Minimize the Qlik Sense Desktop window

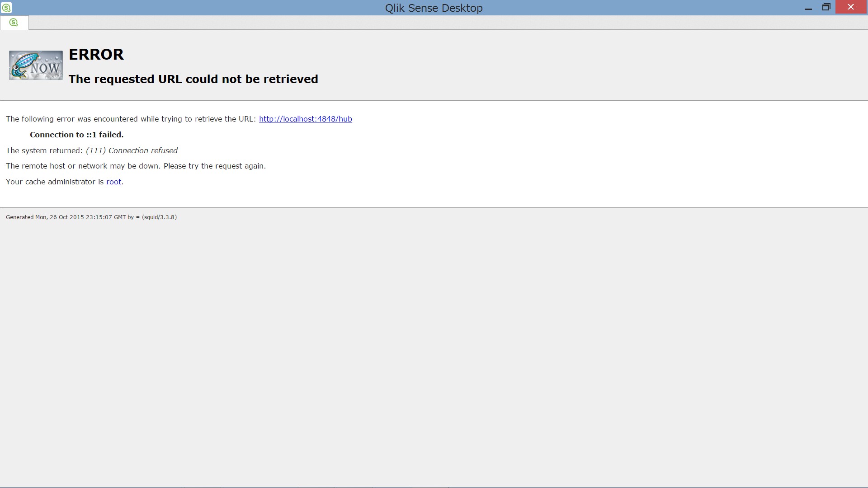click(x=808, y=8)
